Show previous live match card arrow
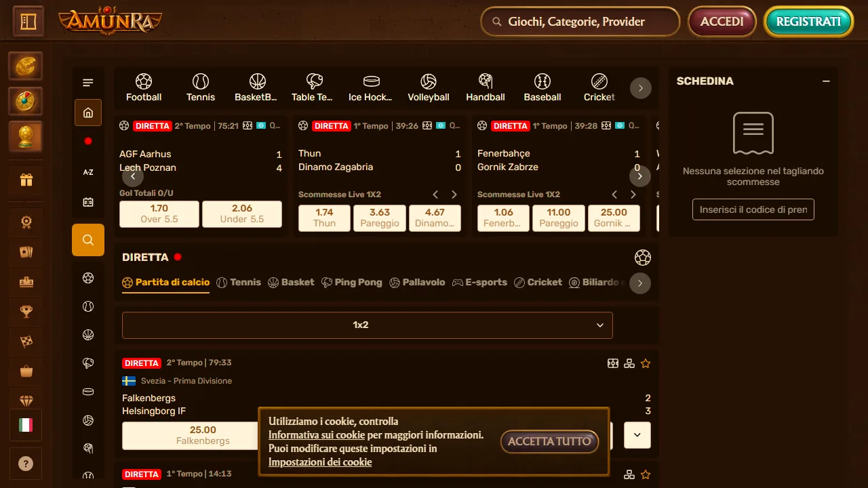 133,177
